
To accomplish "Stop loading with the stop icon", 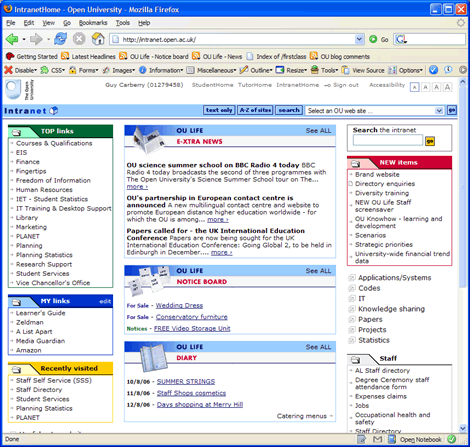I will pos(79,39).
